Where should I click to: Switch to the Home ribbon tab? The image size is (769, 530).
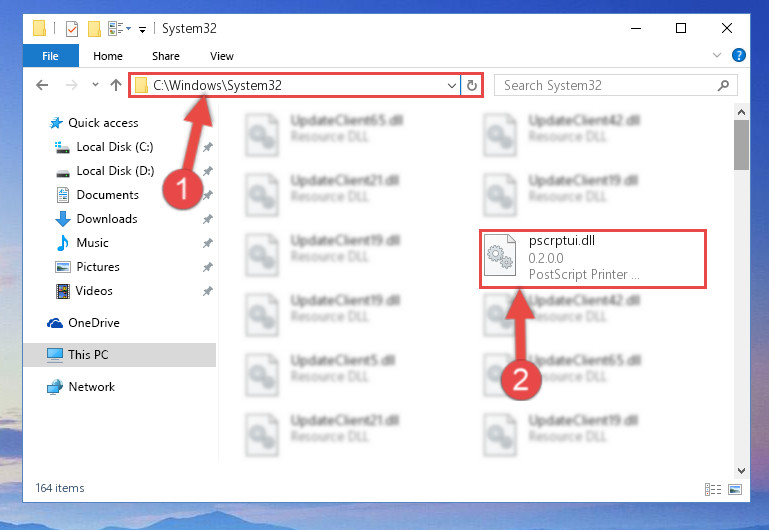108,56
